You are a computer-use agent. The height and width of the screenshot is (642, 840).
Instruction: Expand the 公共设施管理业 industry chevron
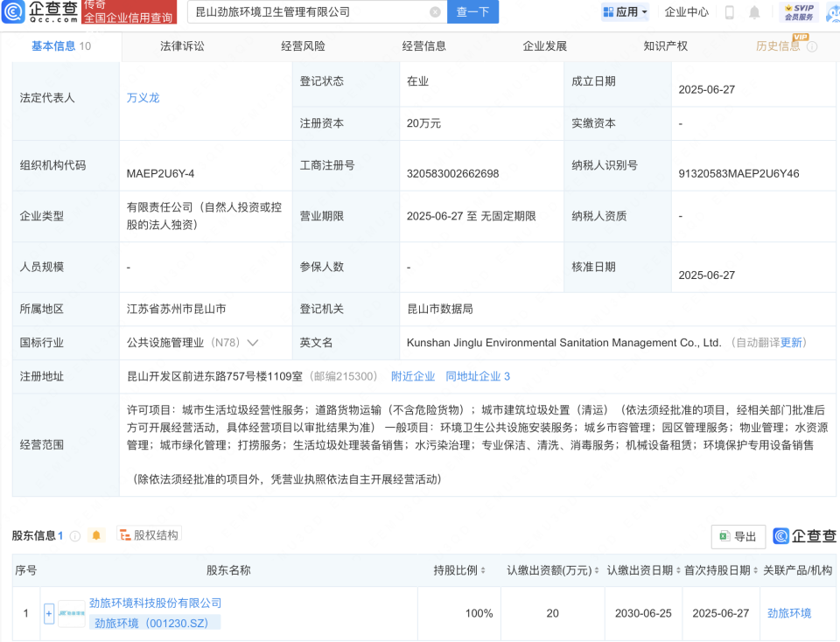(253, 343)
